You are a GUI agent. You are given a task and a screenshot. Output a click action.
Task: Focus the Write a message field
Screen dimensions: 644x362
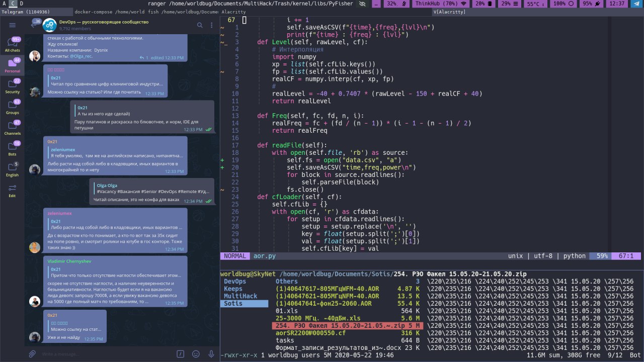(x=107, y=354)
